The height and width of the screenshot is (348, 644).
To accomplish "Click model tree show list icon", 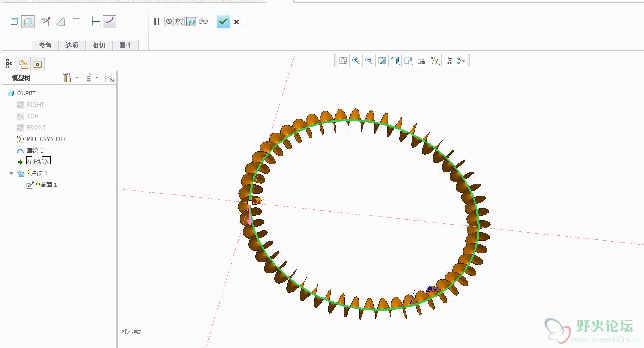I will pyautogui.click(x=87, y=78).
